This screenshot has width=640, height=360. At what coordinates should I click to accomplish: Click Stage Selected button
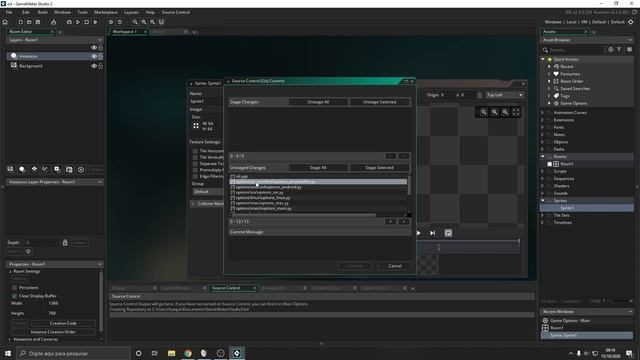(380, 167)
